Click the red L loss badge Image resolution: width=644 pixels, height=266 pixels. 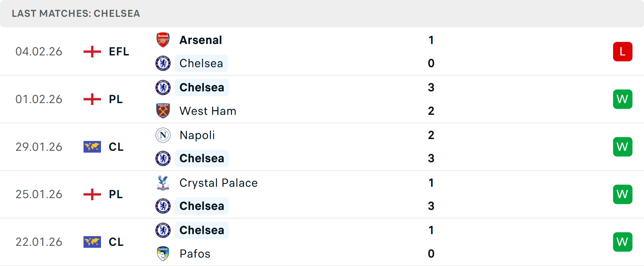point(623,52)
